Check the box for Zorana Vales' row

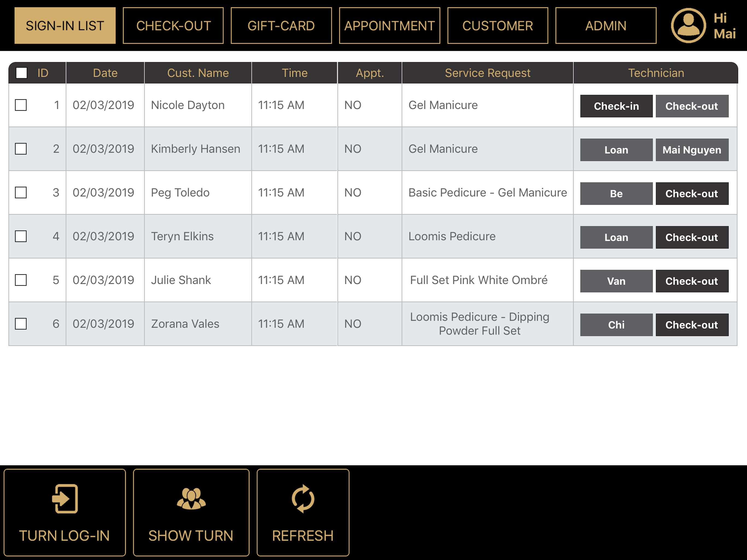point(21,323)
